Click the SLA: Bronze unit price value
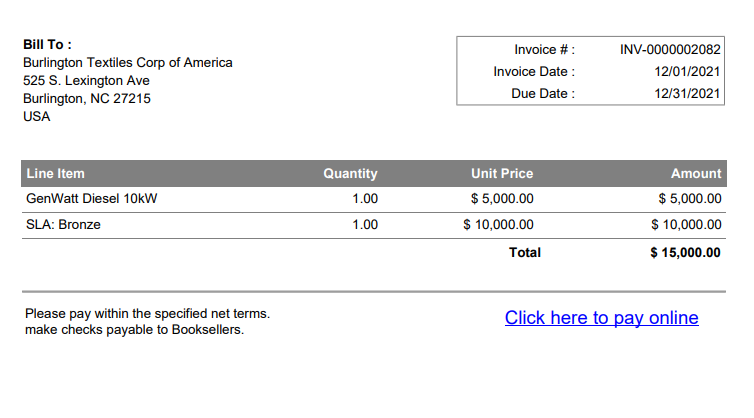The height and width of the screenshot is (418, 754). [x=498, y=225]
